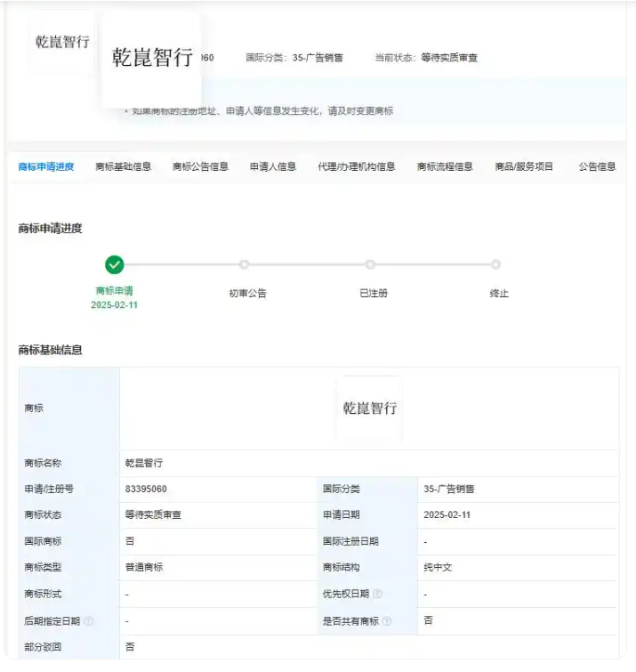Click registration number 83395060 in the table
This screenshot has width=636, height=672.
click(x=146, y=489)
